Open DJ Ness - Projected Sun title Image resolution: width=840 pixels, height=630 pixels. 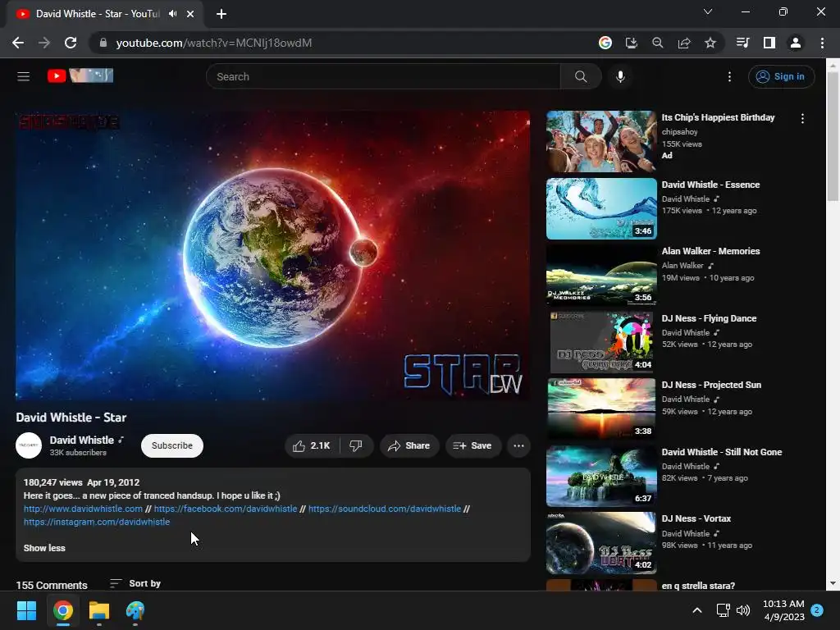coord(711,385)
